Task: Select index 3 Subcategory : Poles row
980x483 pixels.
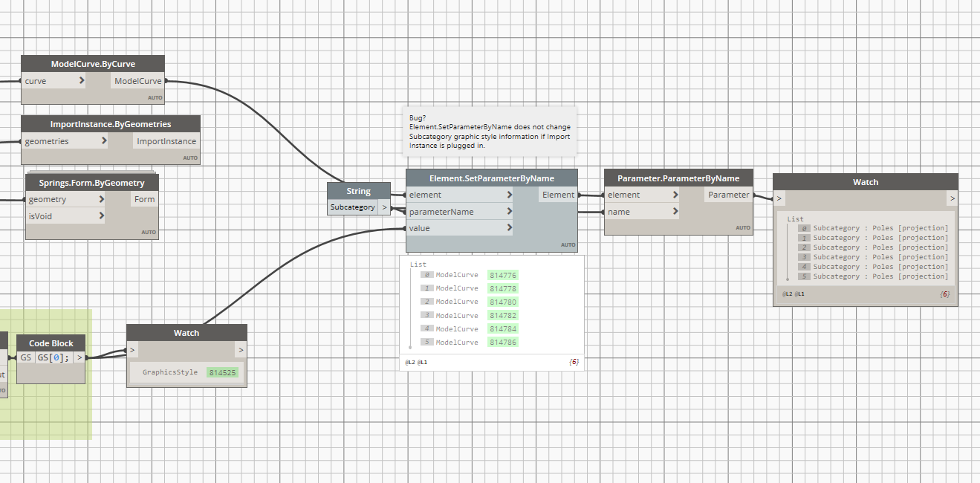Action: tap(874, 257)
